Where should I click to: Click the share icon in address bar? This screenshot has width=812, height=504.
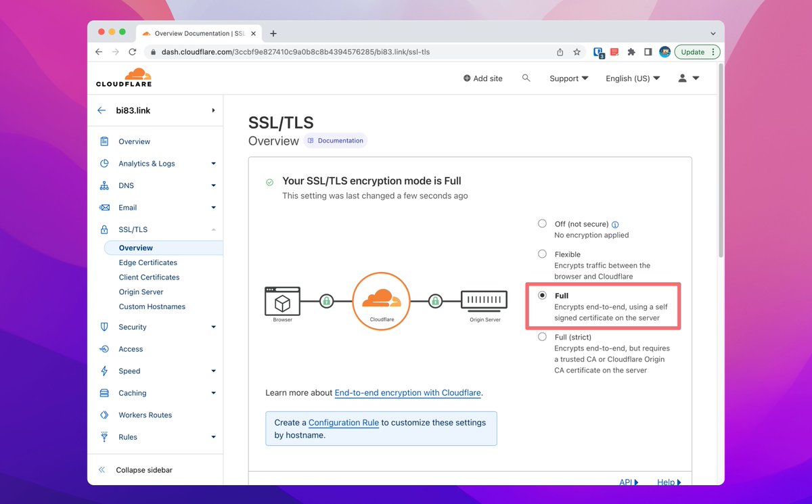tap(560, 52)
